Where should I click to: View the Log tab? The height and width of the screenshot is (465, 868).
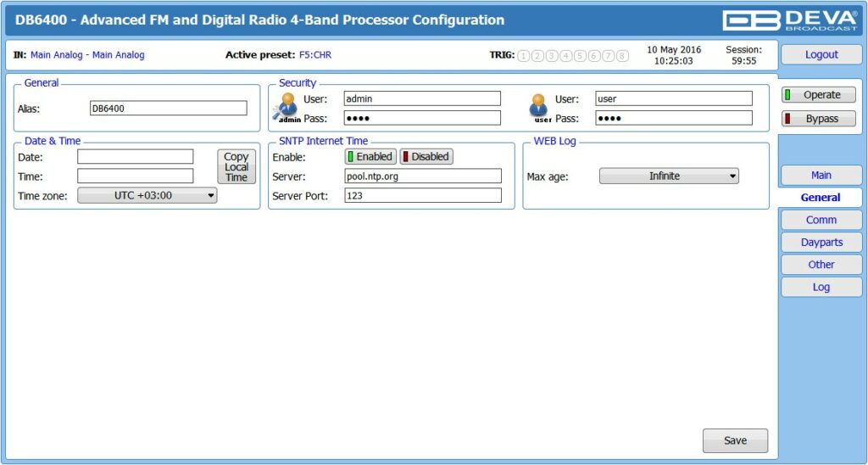821,288
